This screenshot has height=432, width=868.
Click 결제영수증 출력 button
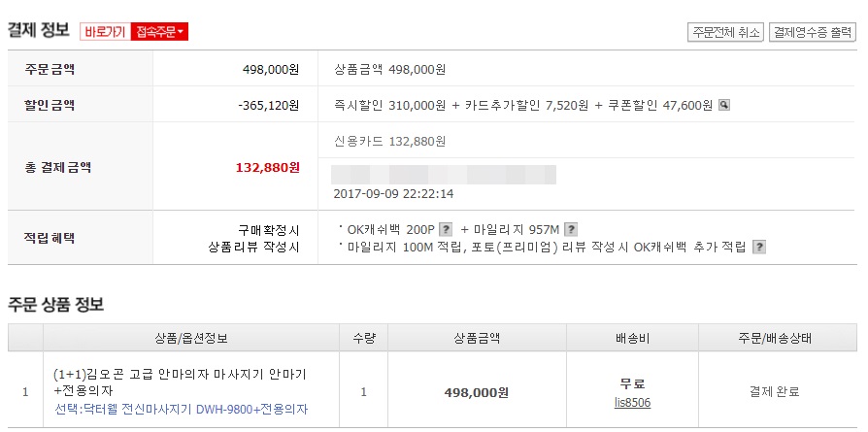[x=813, y=32]
